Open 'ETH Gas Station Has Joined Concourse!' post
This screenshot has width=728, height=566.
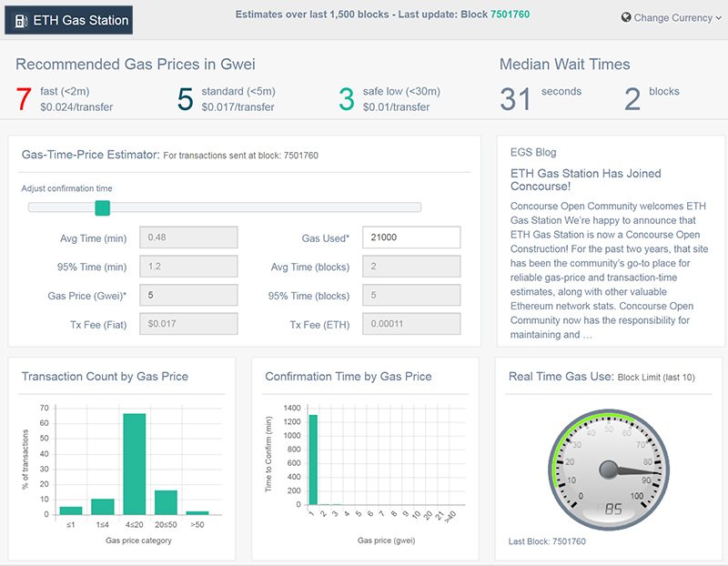point(585,179)
